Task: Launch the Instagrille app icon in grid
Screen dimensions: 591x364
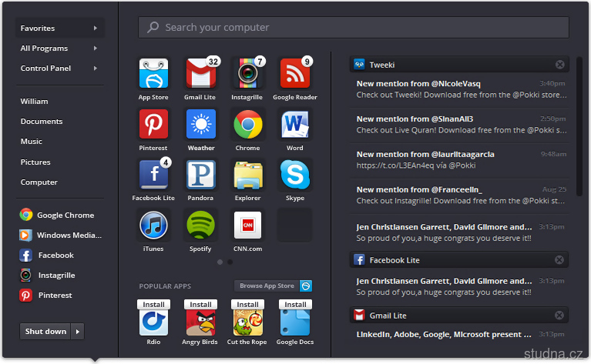Action: [247, 73]
